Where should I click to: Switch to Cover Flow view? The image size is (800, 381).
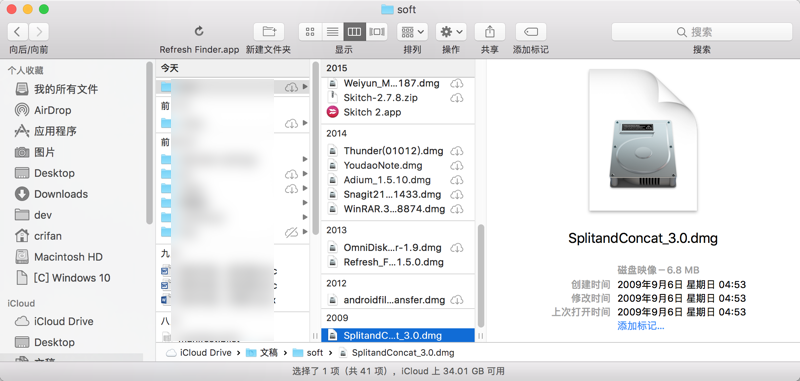click(377, 32)
